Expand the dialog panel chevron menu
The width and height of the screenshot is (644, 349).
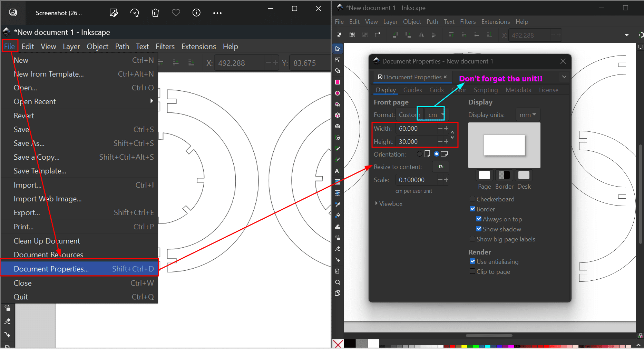[564, 77]
